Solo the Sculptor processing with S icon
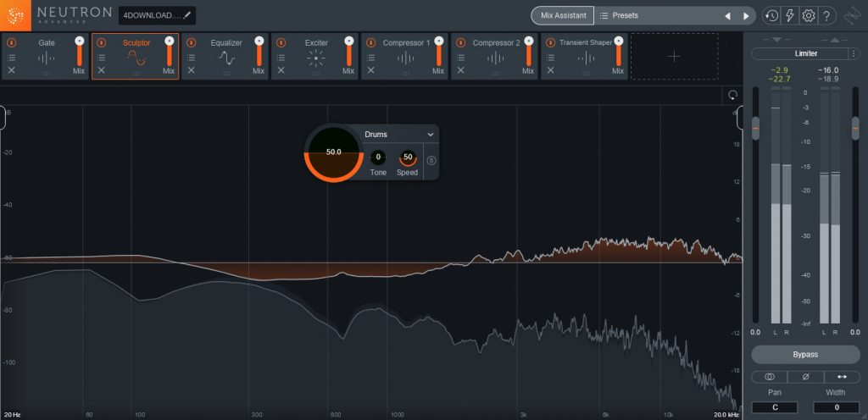Screen dimensions: 868x420 click(x=431, y=161)
